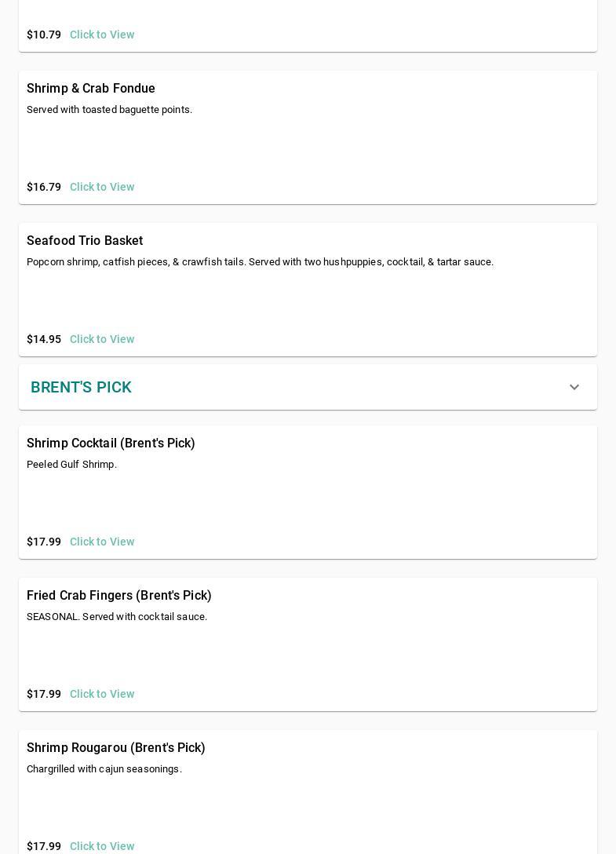Image resolution: width=616 pixels, height=854 pixels.
Task: Click the SEASONAL cocktail sauce description
Action: click(x=117, y=617)
